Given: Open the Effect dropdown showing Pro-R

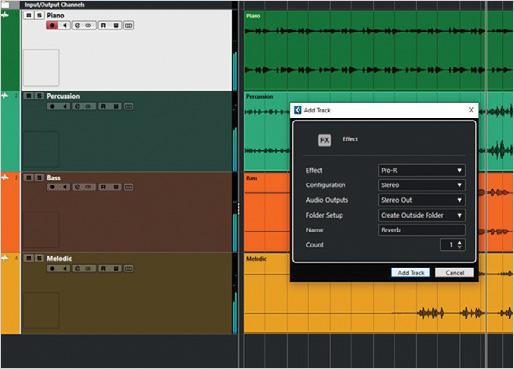Looking at the screenshot, I should tap(422, 170).
